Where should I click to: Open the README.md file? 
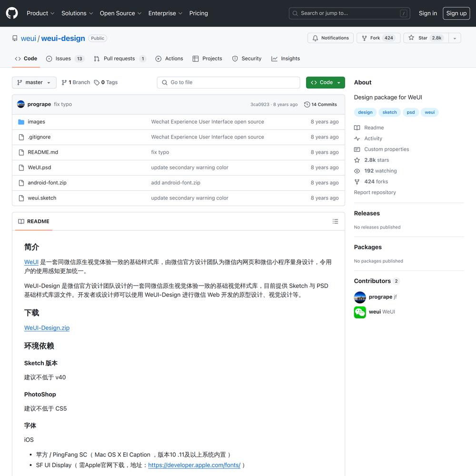pyautogui.click(x=43, y=152)
